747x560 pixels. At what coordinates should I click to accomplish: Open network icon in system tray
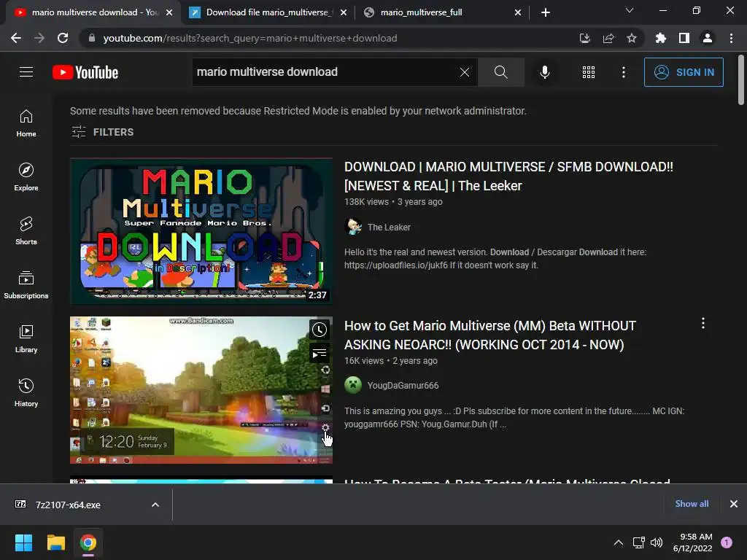click(x=638, y=542)
